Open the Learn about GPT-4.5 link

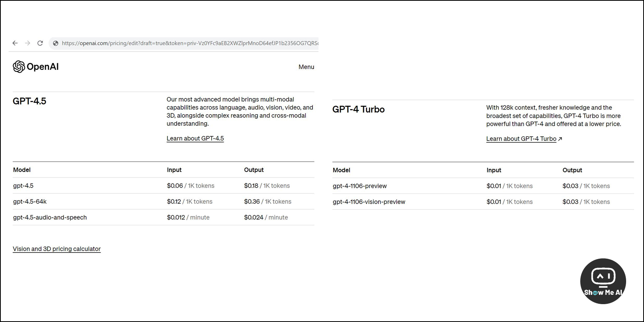pyautogui.click(x=195, y=138)
